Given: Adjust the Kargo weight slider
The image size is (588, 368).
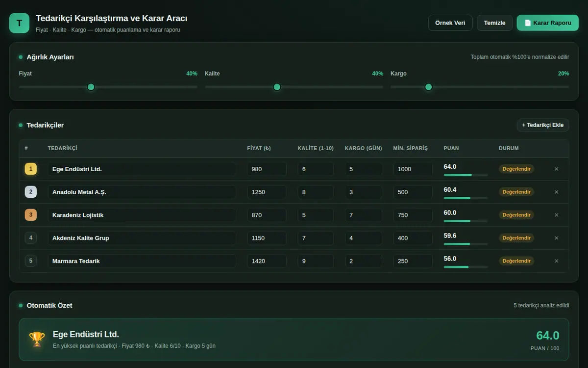Looking at the screenshot, I should tap(480, 87).
